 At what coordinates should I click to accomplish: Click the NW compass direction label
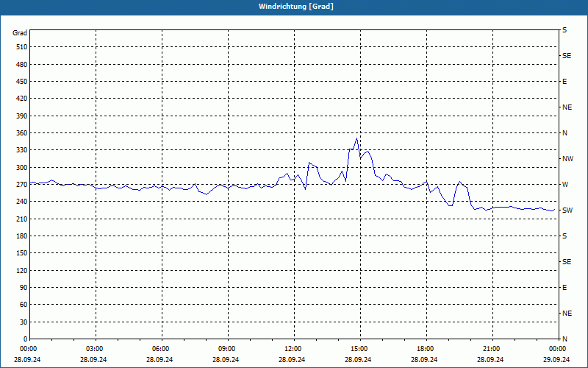(567, 159)
